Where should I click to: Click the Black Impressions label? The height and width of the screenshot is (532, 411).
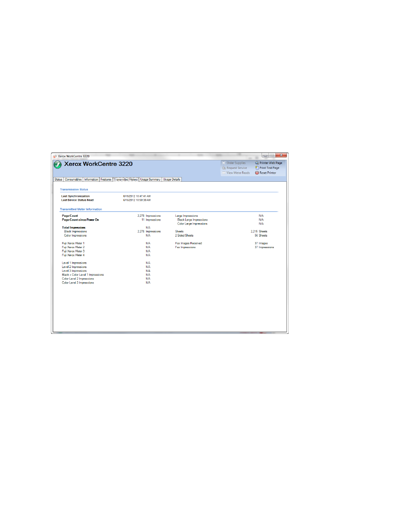click(x=75, y=231)
